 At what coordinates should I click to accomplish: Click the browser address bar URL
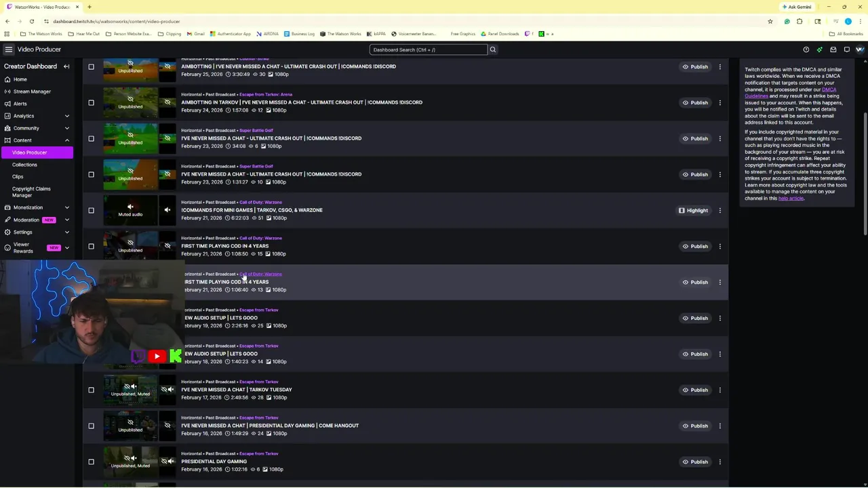point(117,21)
